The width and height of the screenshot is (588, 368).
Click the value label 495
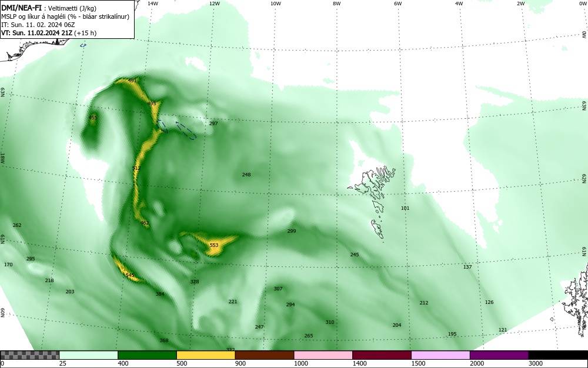click(152, 103)
